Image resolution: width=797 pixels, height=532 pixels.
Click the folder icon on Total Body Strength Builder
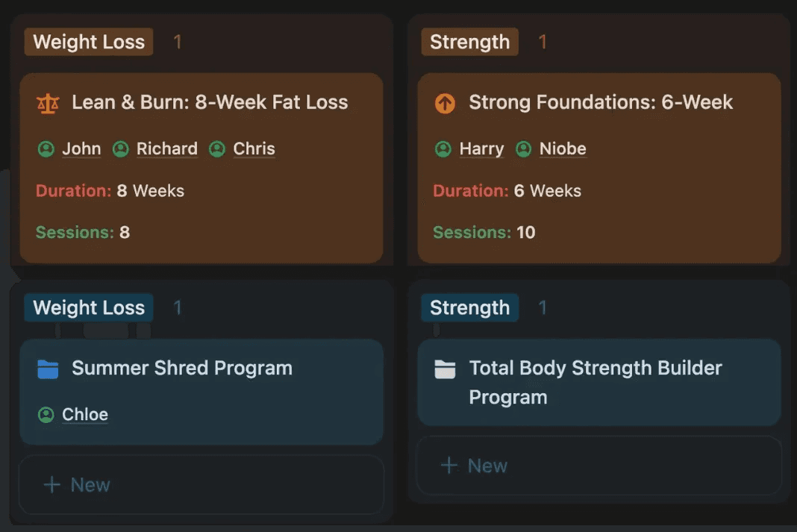coord(445,368)
